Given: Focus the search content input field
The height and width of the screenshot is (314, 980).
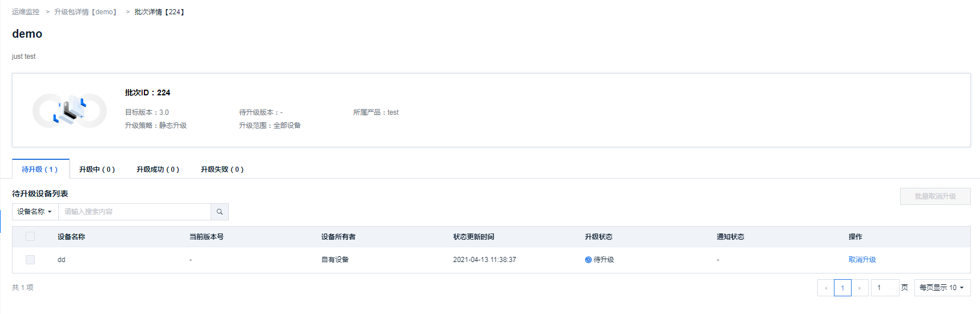Looking at the screenshot, I should point(135,212).
